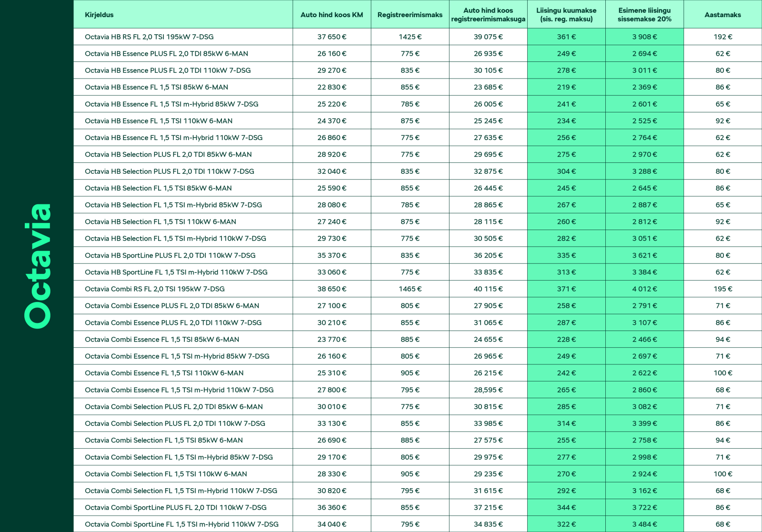
Task: Select Octavia HB Selection FL m-Hybrid 85kW 7-DSG
Action: 173,205
